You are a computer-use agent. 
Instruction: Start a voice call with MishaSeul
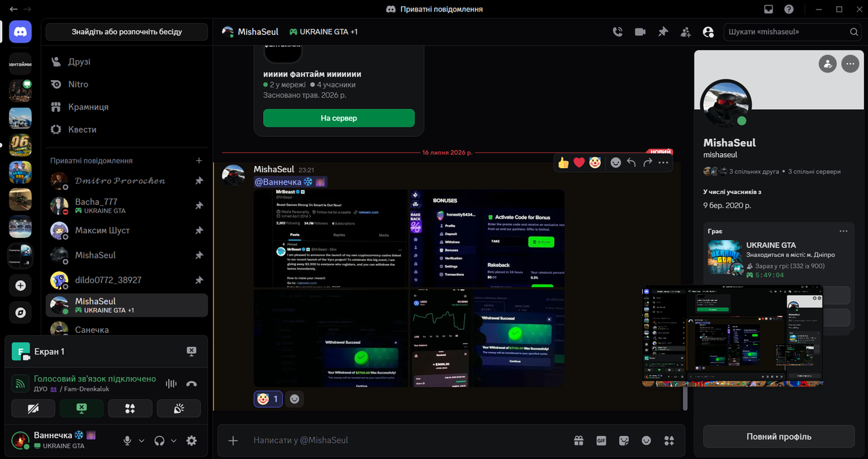point(617,32)
